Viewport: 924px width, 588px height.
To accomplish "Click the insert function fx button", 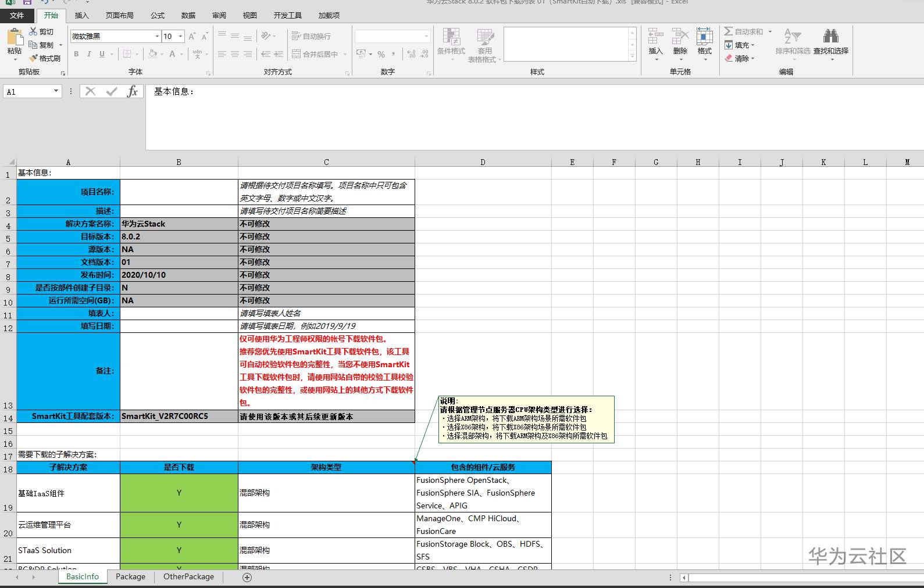I will click(x=133, y=91).
